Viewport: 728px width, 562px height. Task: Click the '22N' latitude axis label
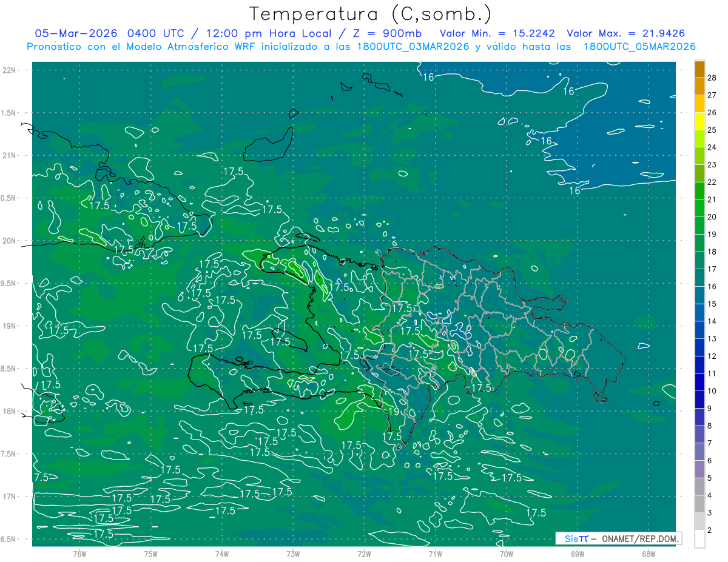pyautogui.click(x=10, y=70)
